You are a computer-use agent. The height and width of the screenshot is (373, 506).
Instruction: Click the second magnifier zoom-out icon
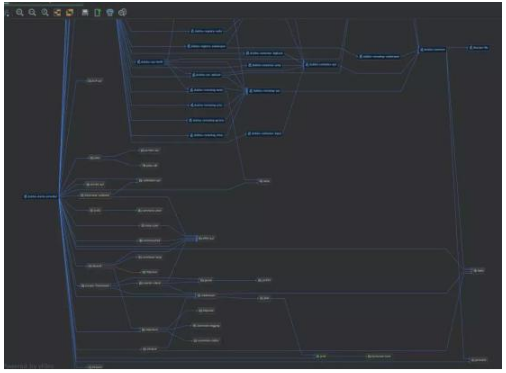click(32, 13)
